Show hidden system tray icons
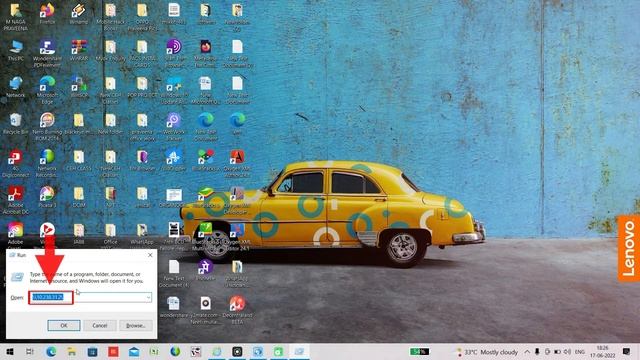Image resolution: width=640 pixels, height=360 pixels. coord(527,351)
